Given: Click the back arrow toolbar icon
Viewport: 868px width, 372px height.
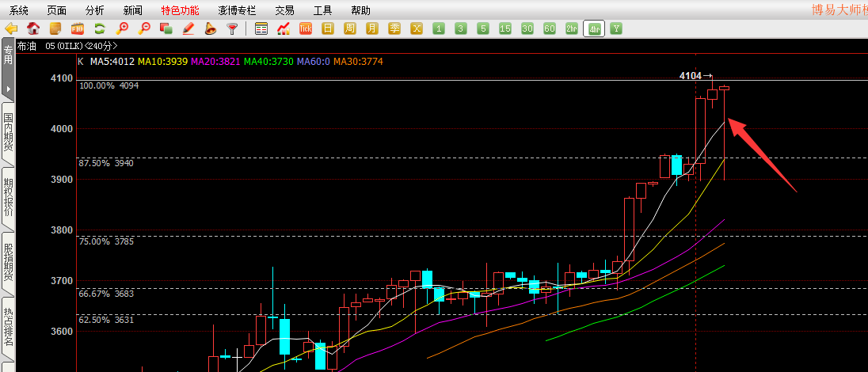Looking at the screenshot, I should pos(11,28).
